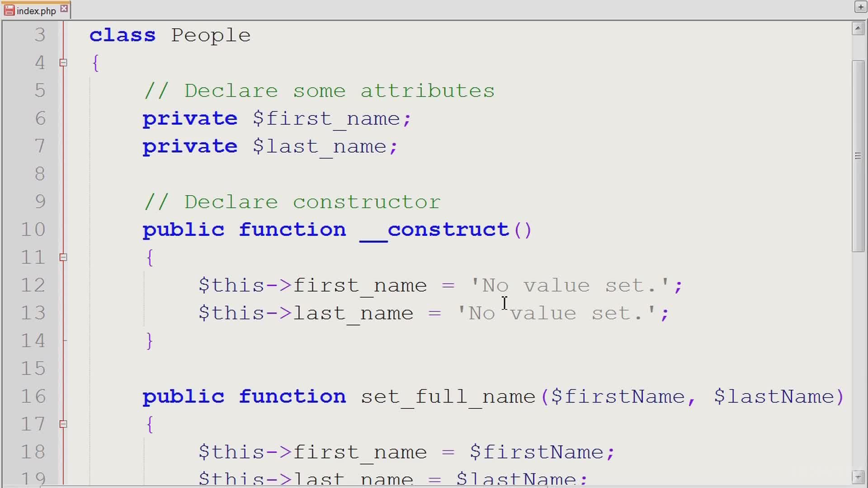
Task: Click line number 16 in the margin
Action: click(x=33, y=396)
